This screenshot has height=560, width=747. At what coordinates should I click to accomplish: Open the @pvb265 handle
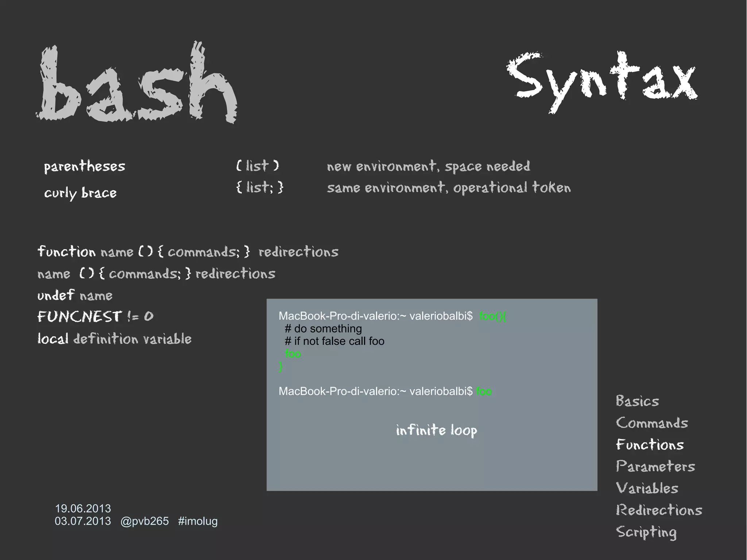[144, 521]
